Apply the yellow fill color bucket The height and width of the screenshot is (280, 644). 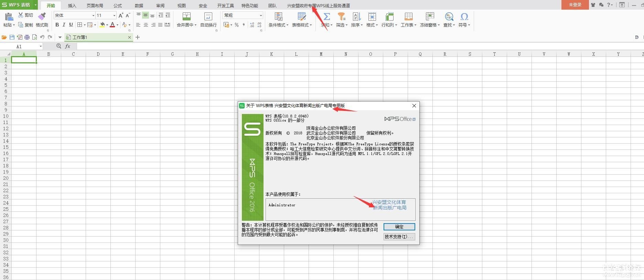pos(102,25)
